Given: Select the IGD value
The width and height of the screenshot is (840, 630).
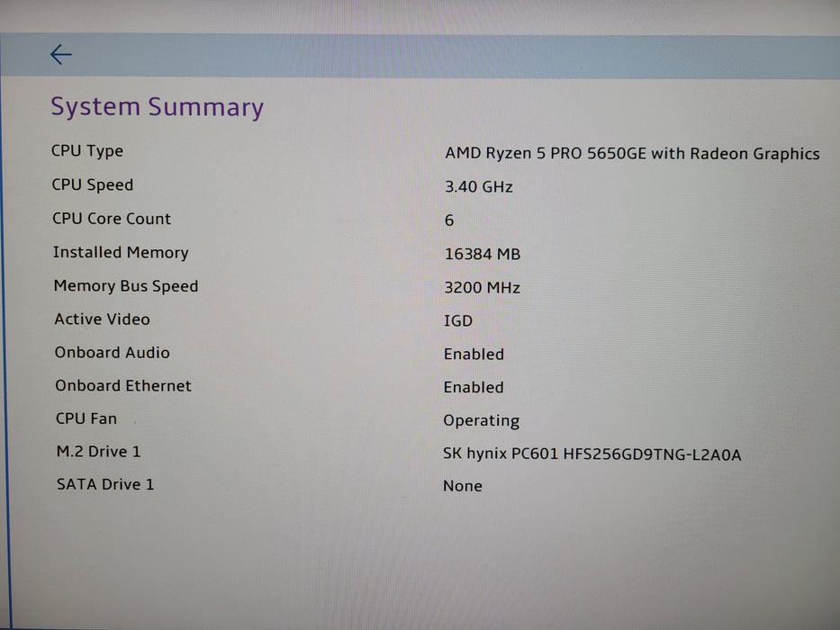Looking at the screenshot, I should [x=458, y=321].
